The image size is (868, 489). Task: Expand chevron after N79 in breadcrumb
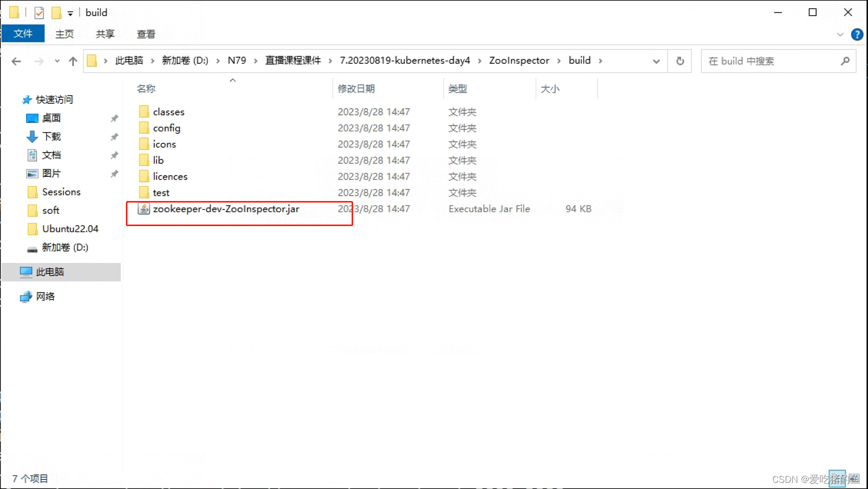(255, 61)
